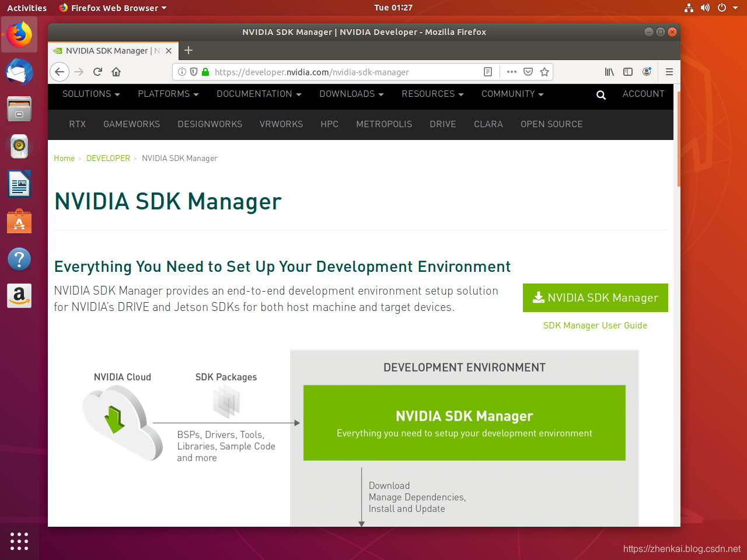Expand the RESOURCES dropdown menu
The width and height of the screenshot is (747, 560).
(432, 94)
